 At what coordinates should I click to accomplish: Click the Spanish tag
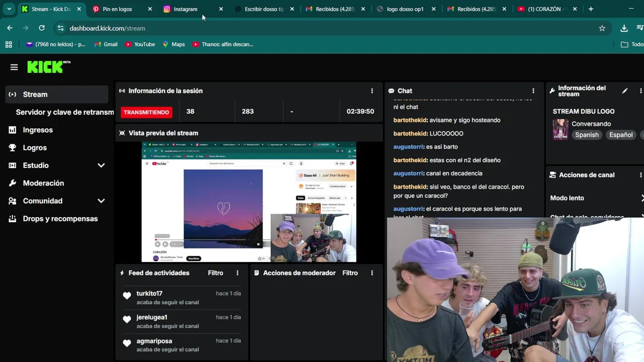[x=587, y=135]
